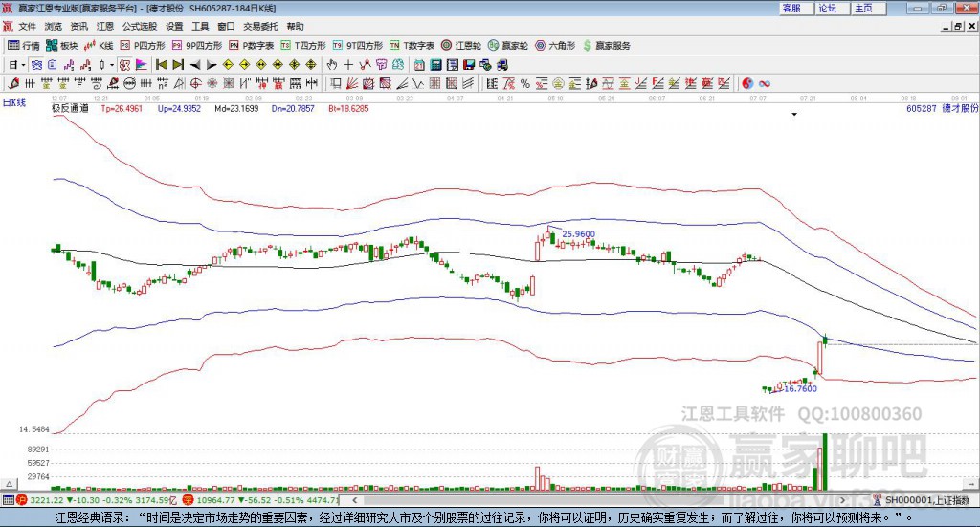Screen dimensions: 980x527
Task: Click the 主页 homepage button
Action: tap(869, 8)
